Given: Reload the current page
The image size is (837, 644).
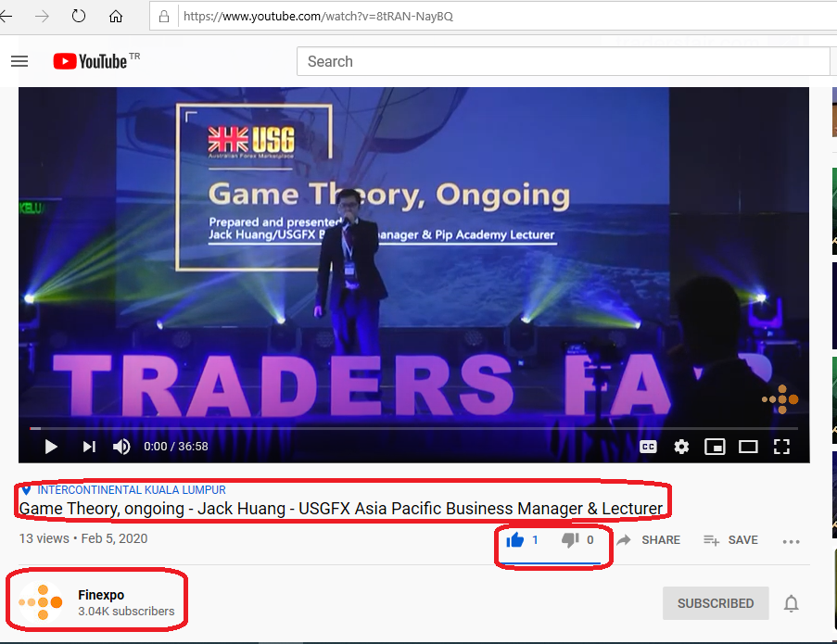Looking at the screenshot, I should (x=79, y=16).
